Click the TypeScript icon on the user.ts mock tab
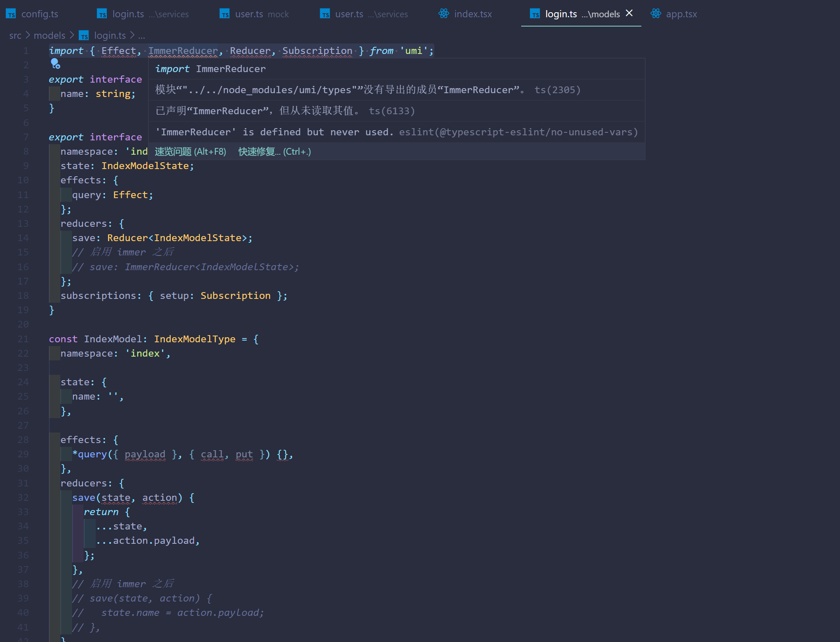The height and width of the screenshot is (642, 840). tap(224, 13)
